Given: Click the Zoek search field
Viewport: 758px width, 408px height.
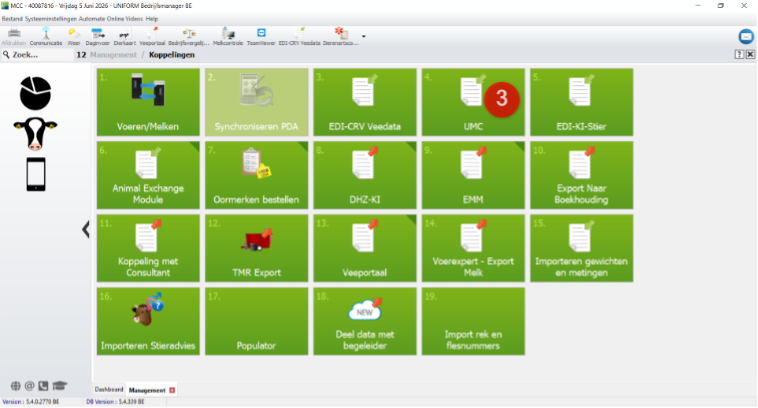Looking at the screenshot, I should (37, 55).
